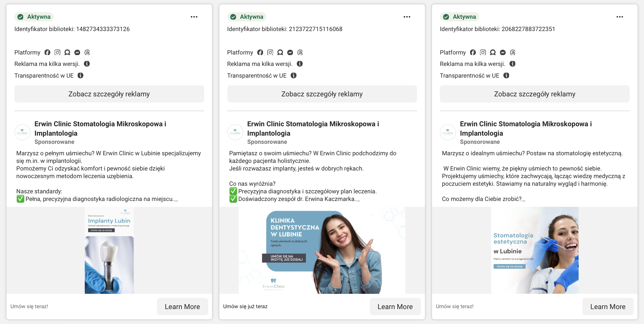Click info icon next to 'Transparentność w UE' in first card

[x=80, y=75]
